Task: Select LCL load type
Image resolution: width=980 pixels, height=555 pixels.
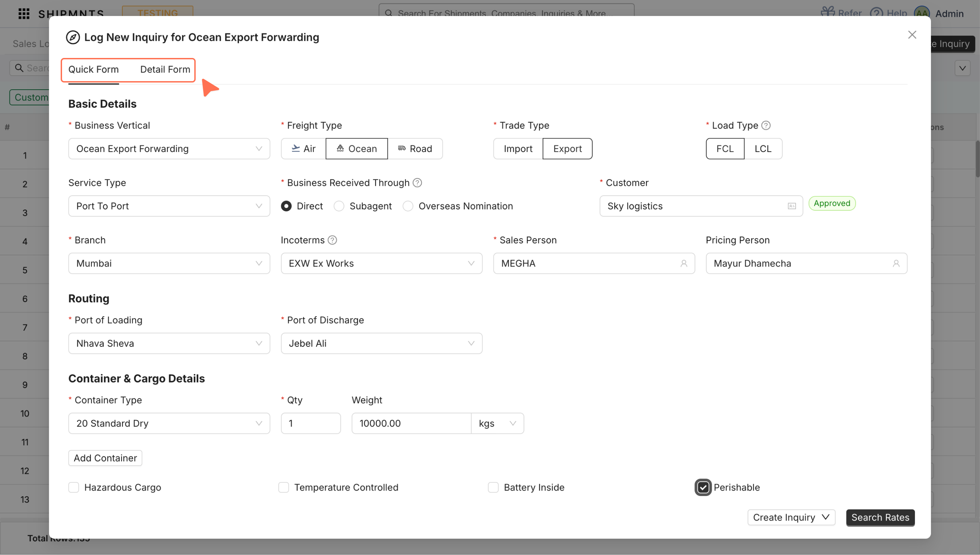Action: (x=763, y=149)
